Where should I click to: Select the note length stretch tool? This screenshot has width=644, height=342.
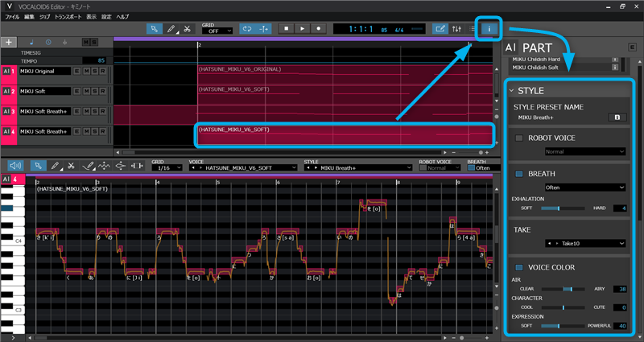[x=137, y=166]
